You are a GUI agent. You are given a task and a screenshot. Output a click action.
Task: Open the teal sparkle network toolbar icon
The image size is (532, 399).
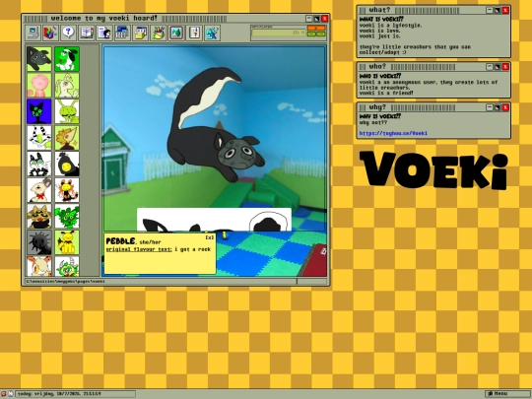pos(212,33)
